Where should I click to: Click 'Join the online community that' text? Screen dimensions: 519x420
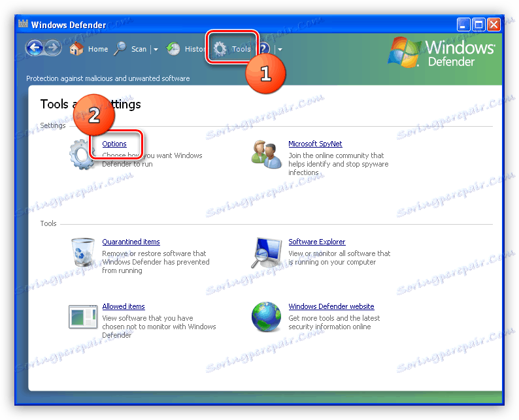pos(336,155)
